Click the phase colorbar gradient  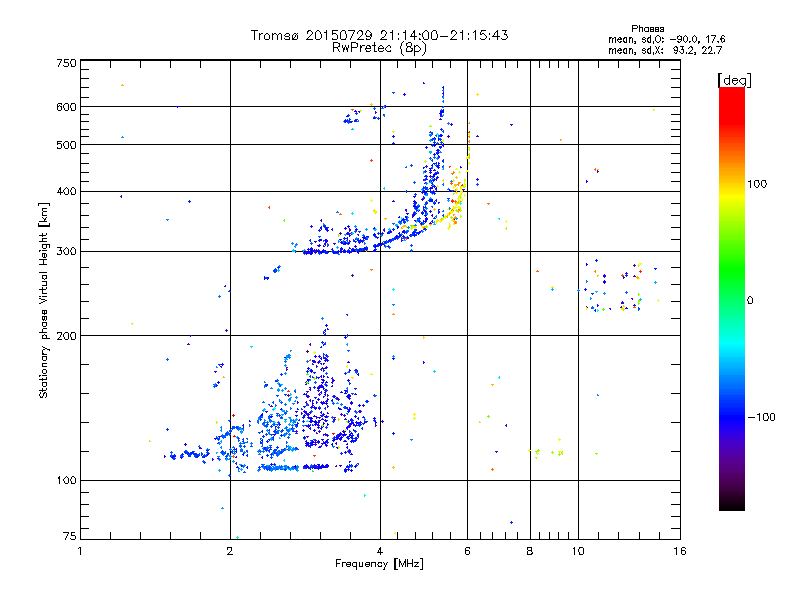pos(732,299)
